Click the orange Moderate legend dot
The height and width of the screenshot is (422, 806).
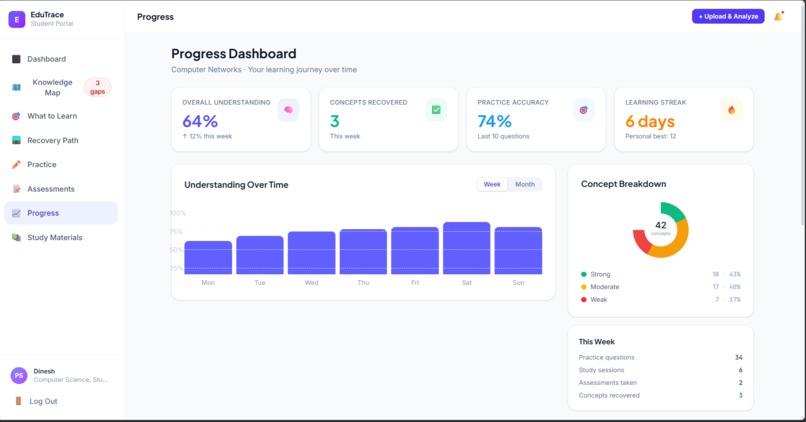[583, 287]
